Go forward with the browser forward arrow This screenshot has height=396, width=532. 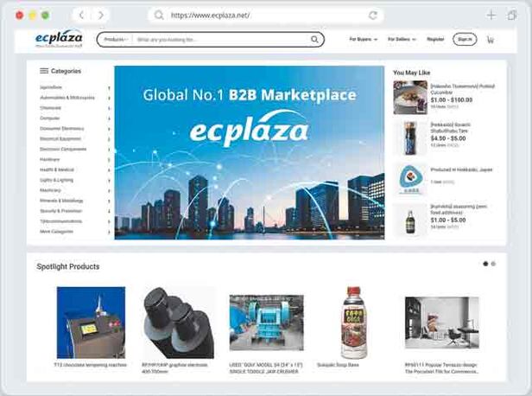(101, 16)
